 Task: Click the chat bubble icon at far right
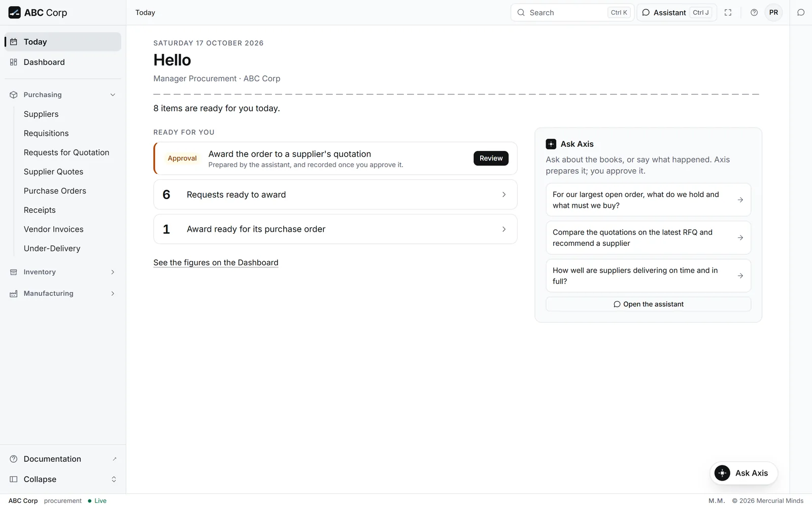[801, 13]
